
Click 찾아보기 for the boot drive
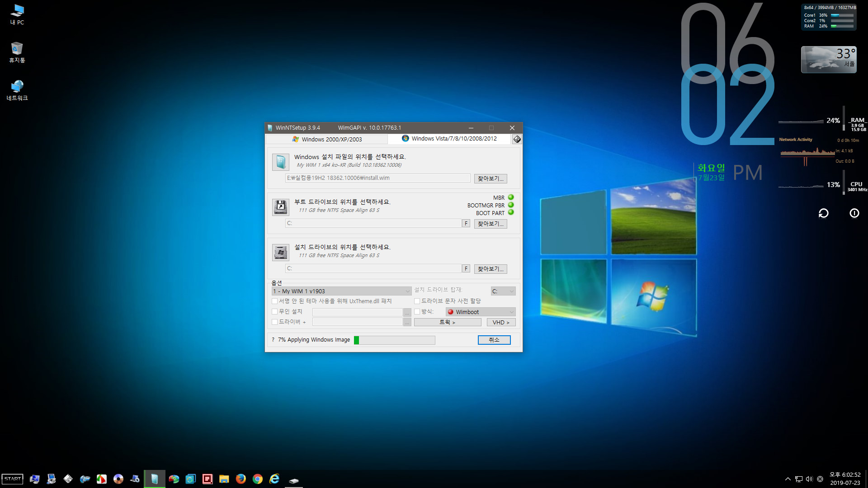click(x=491, y=224)
